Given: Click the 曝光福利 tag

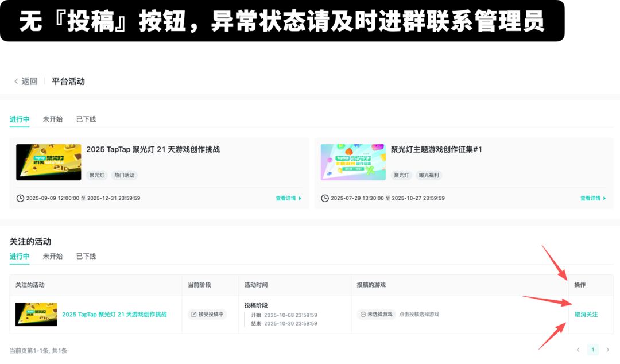Looking at the screenshot, I should tap(430, 175).
